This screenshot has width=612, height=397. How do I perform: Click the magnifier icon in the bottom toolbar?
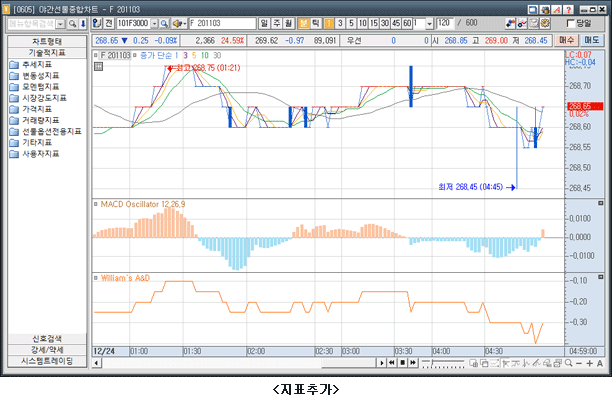point(568,363)
